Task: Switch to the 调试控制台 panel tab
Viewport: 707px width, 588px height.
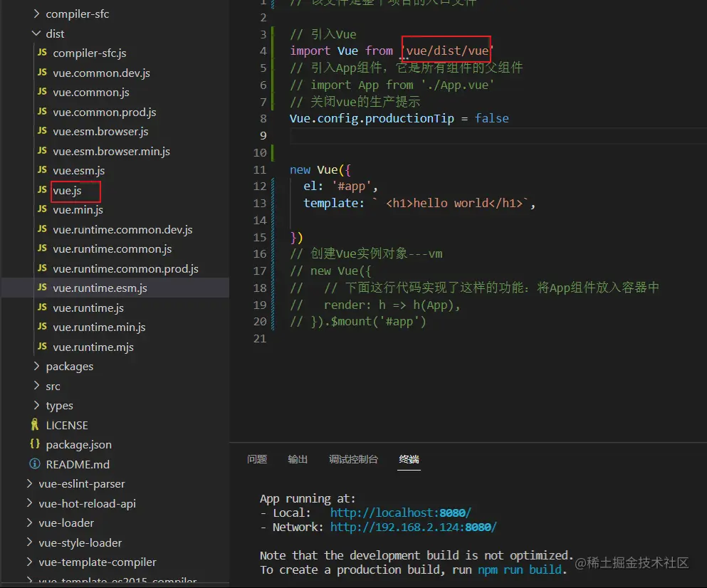Action: (353, 459)
